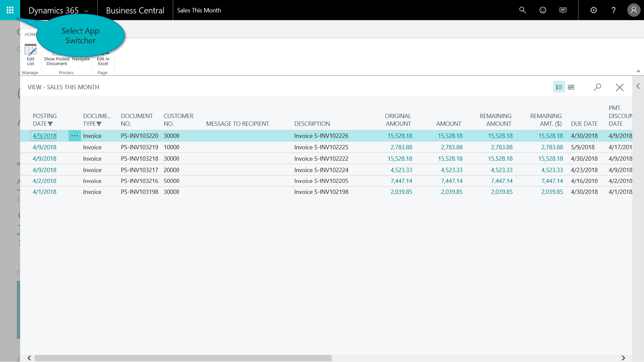Switch to list view layout
The width and height of the screenshot is (644, 362).
tap(559, 87)
